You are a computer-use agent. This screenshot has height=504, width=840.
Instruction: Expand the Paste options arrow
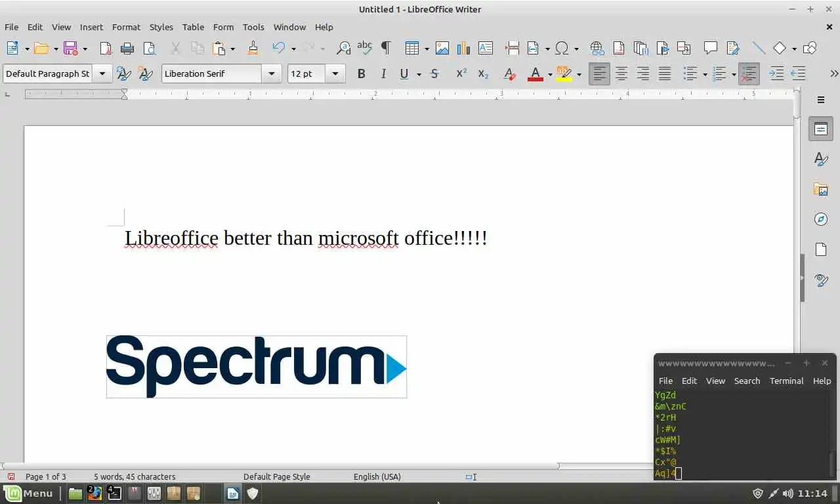click(x=232, y=49)
